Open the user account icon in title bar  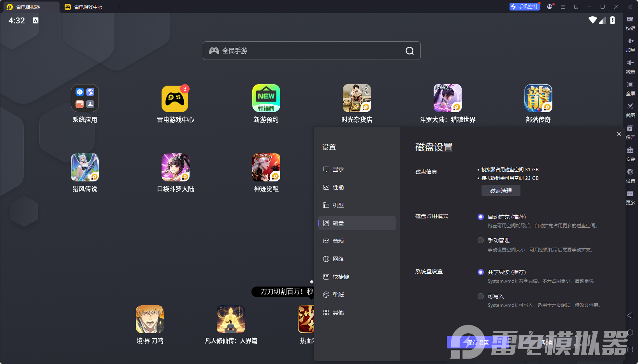tap(550, 7)
